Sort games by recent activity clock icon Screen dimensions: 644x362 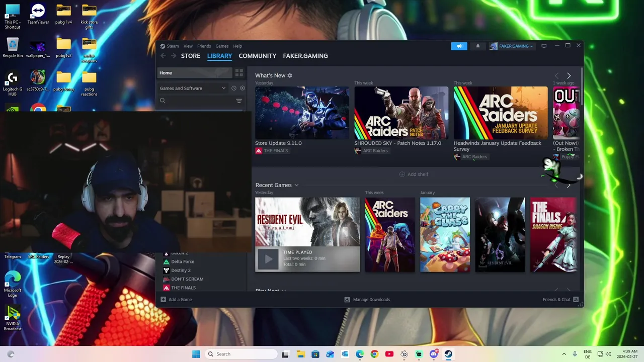[233, 88]
